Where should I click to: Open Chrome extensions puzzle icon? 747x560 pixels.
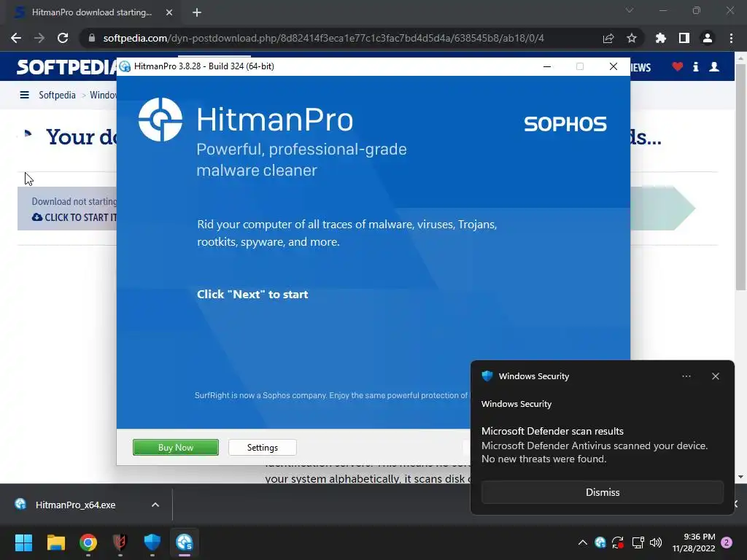(660, 38)
